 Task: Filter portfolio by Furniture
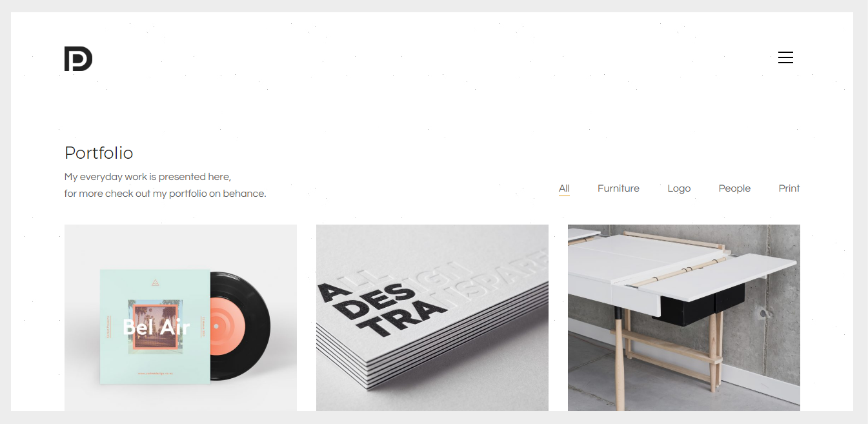tap(618, 188)
